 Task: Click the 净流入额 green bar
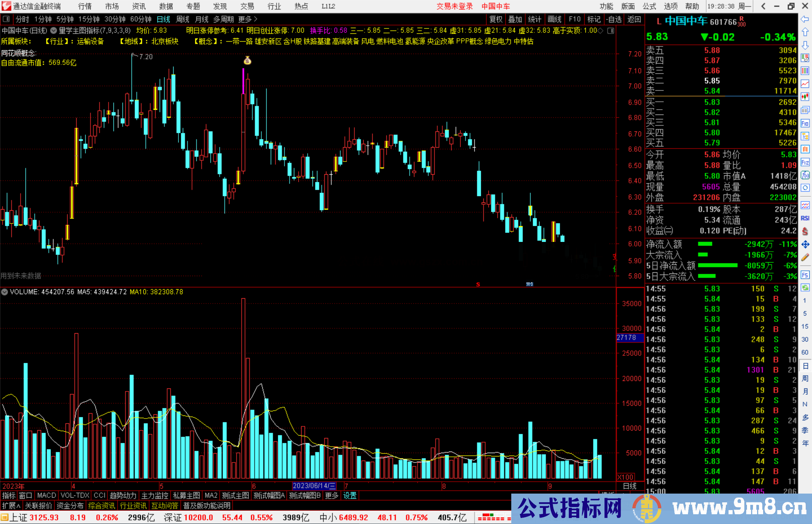pos(705,244)
